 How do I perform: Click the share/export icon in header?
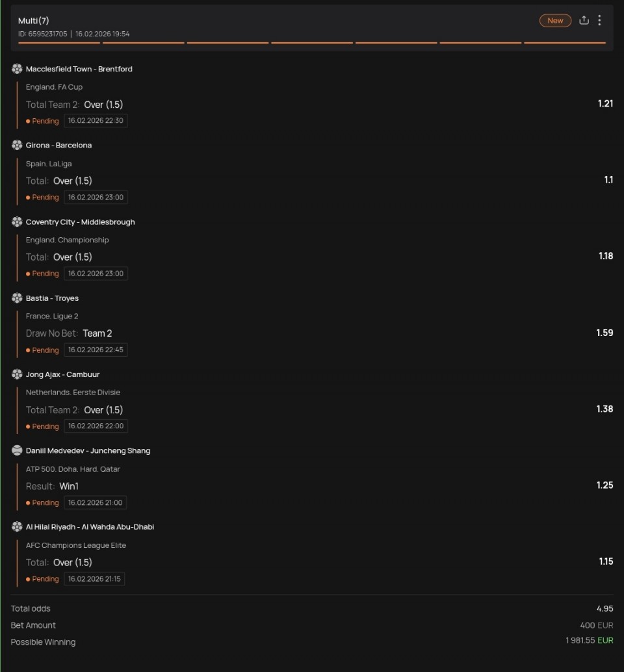(584, 20)
